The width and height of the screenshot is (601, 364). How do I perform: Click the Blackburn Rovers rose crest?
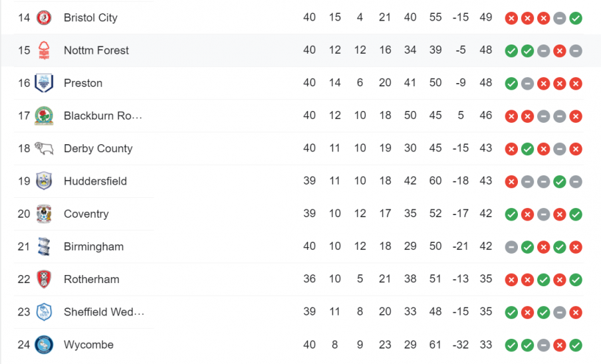44,116
